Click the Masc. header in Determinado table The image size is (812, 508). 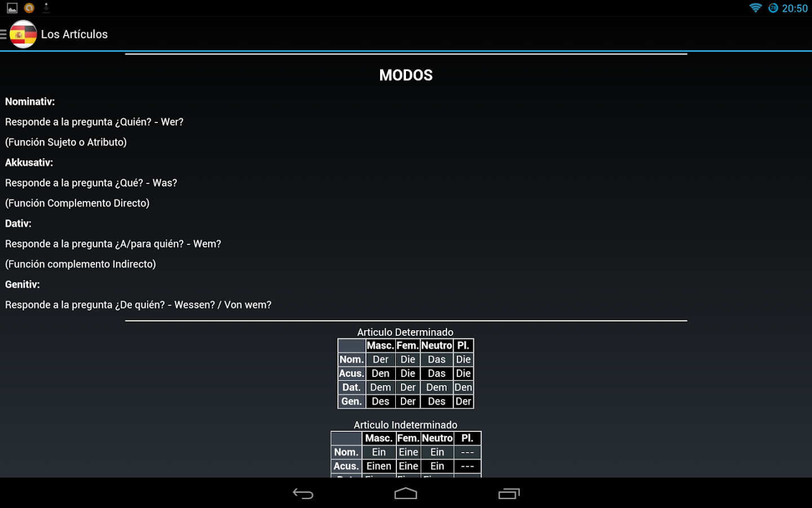(380, 345)
